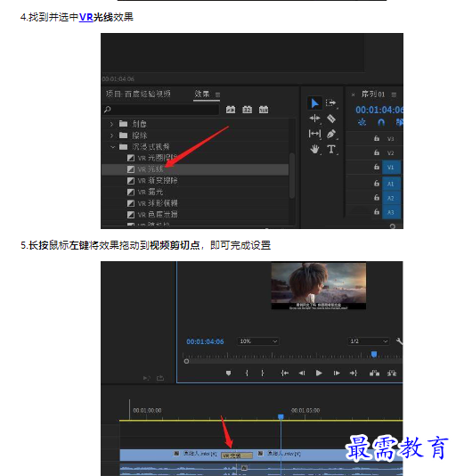Click the program monitor timecode 00:01:04:06
The width and height of the screenshot is (456, 476).
point(205,341)
